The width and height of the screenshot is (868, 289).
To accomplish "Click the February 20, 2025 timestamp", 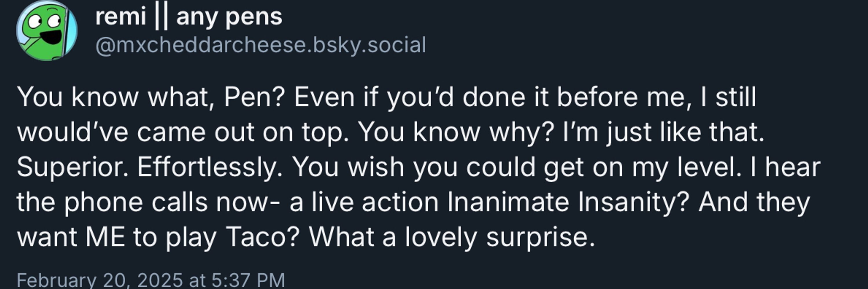I will tap(151, 279).
